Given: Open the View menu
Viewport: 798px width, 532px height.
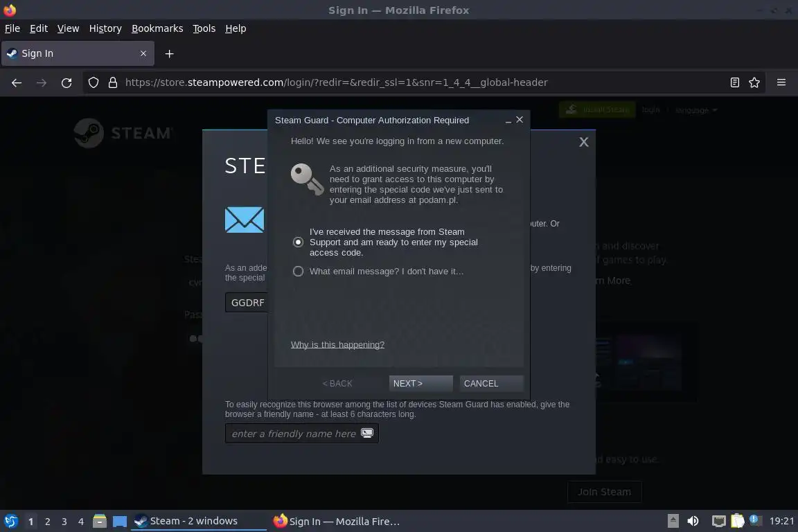Looking at the screenshot, I should click(x=68, y=28).
